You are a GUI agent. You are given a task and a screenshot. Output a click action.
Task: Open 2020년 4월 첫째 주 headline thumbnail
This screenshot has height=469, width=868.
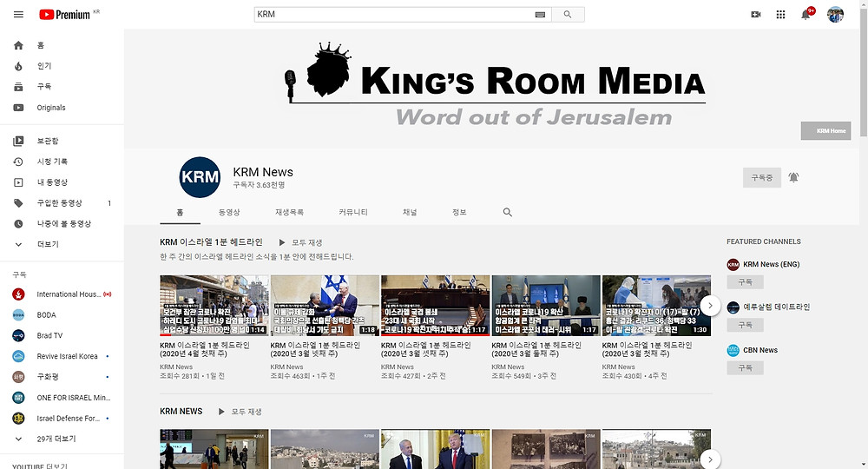coord(214,306)
